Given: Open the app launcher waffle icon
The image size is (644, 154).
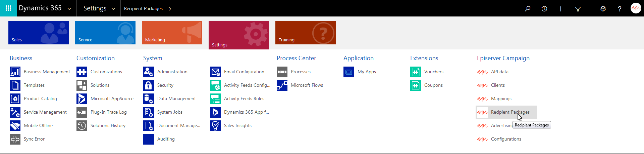Looking at the screenshot, I should point(8,8).
